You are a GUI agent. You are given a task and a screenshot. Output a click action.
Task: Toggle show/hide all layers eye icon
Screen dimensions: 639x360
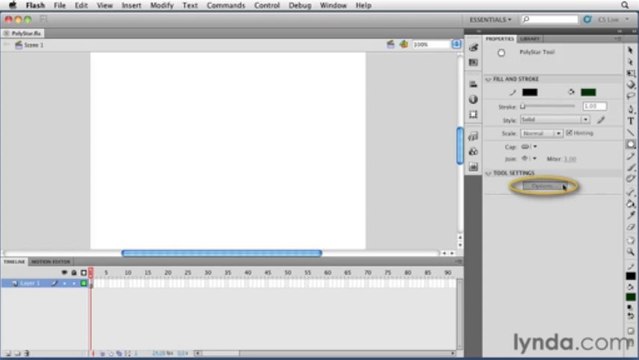pos(64,272)
